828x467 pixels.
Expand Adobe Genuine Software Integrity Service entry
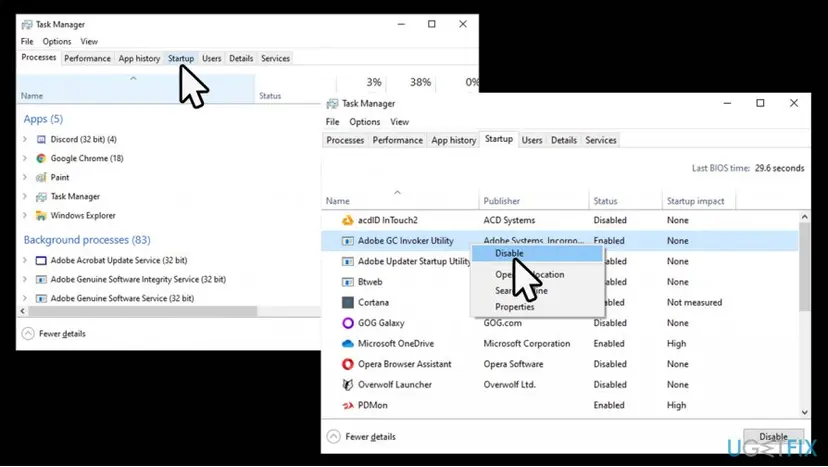click(25, 279)
